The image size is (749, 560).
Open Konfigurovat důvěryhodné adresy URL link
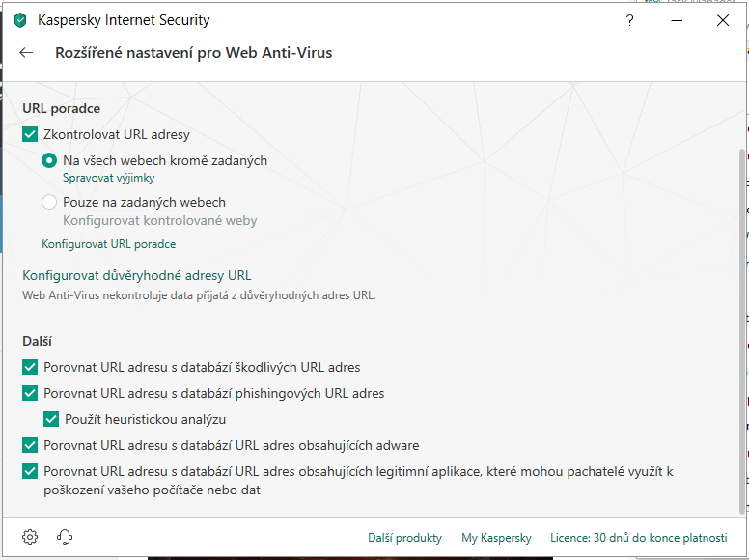(x=137, y=276)
